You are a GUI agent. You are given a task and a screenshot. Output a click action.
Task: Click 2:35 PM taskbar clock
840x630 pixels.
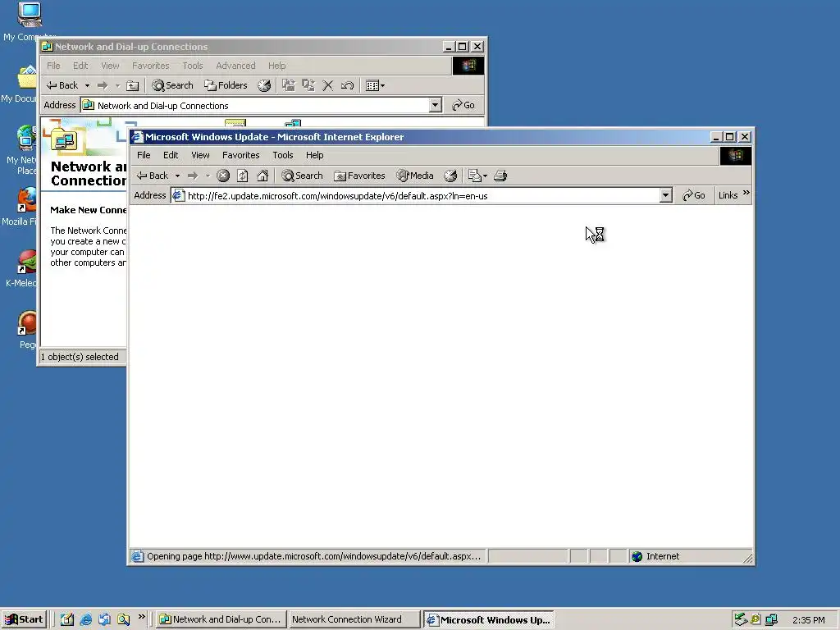(x=808, y=620)
